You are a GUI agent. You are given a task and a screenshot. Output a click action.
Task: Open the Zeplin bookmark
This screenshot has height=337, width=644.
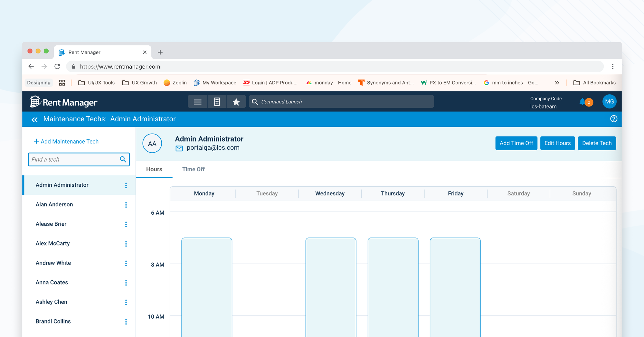175,83
